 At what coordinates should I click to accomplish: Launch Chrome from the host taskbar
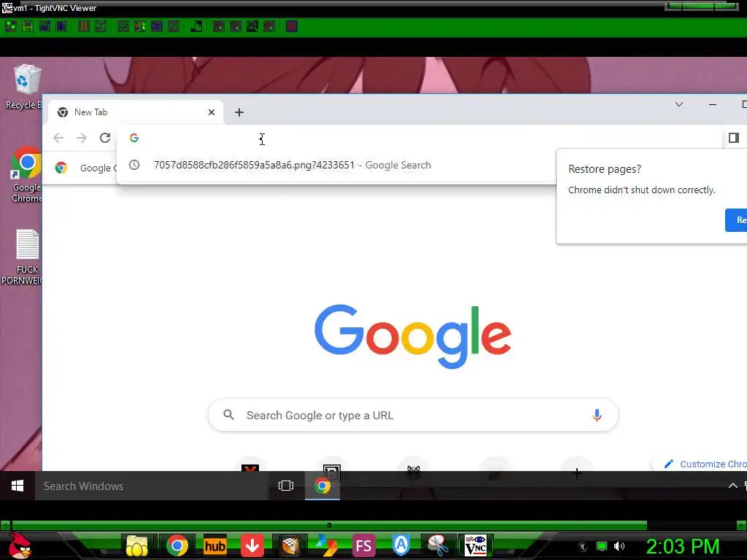pyautogui.click(x=177, y=545)
